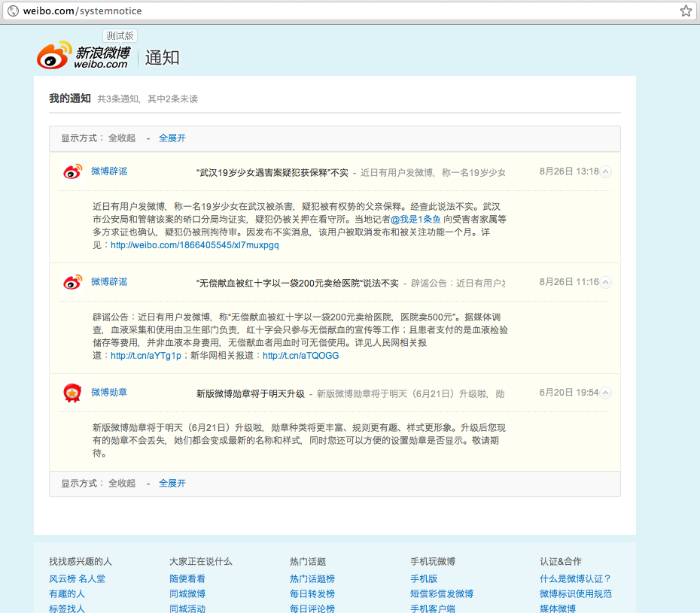Click the Sina Weibo logo
This screenshot has width=700, height=613.
pyautogui.click(x=84, y=56)
